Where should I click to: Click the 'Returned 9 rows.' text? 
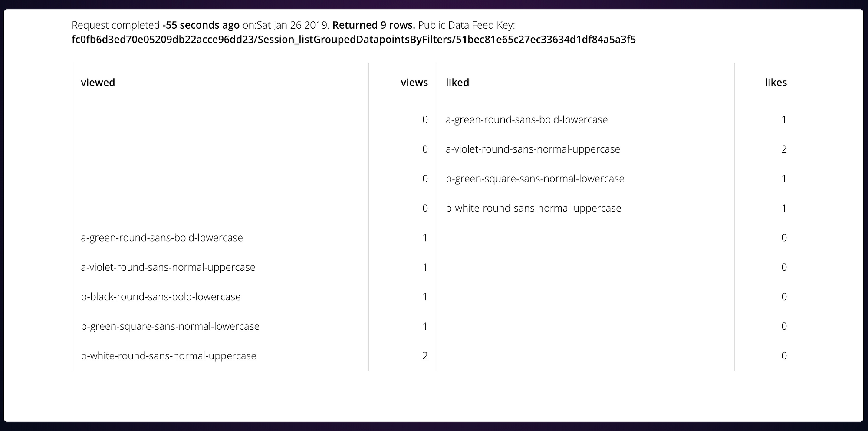click(374, 25)
